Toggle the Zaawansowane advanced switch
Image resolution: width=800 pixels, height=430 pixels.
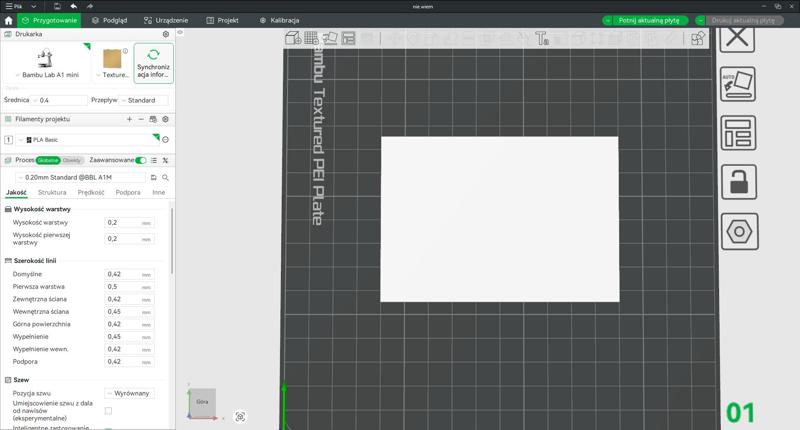141,160
